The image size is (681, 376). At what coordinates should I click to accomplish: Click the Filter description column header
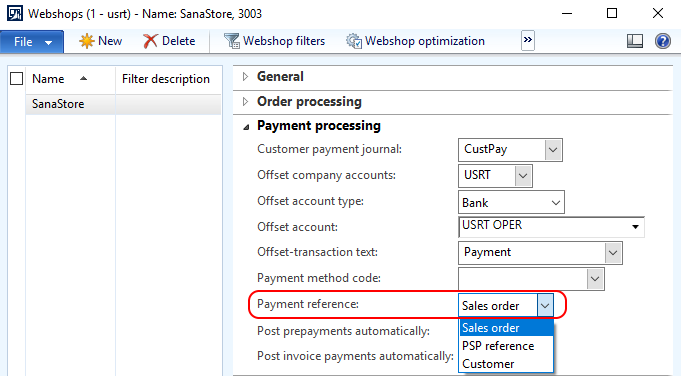pyautogui.click(x=168, y=79)
